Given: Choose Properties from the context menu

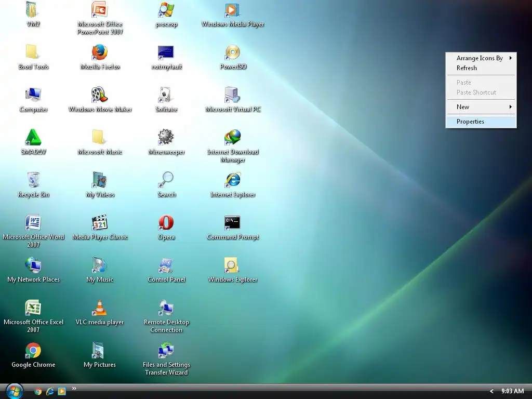Looking at the screenshot, I should (481, 122).
